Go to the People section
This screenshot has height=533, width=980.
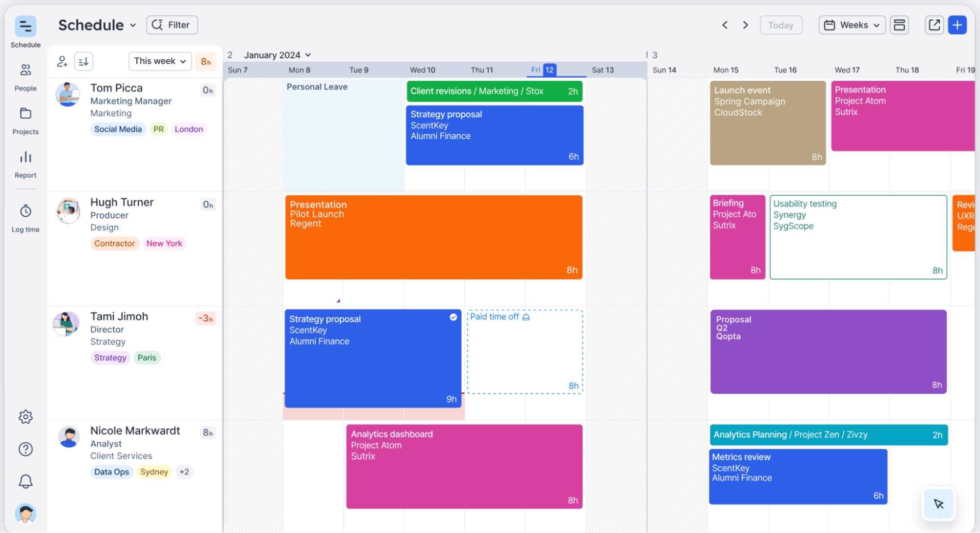click(x=25, y=71)
